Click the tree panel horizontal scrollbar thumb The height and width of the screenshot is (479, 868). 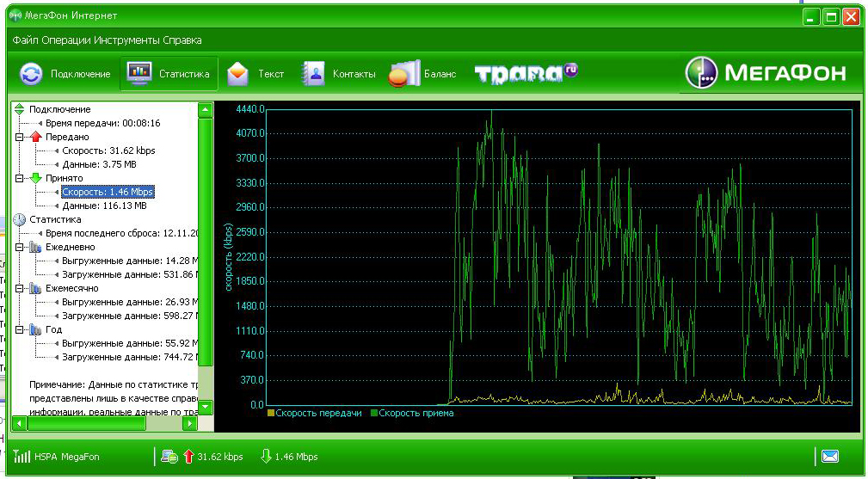coord(86,424)
